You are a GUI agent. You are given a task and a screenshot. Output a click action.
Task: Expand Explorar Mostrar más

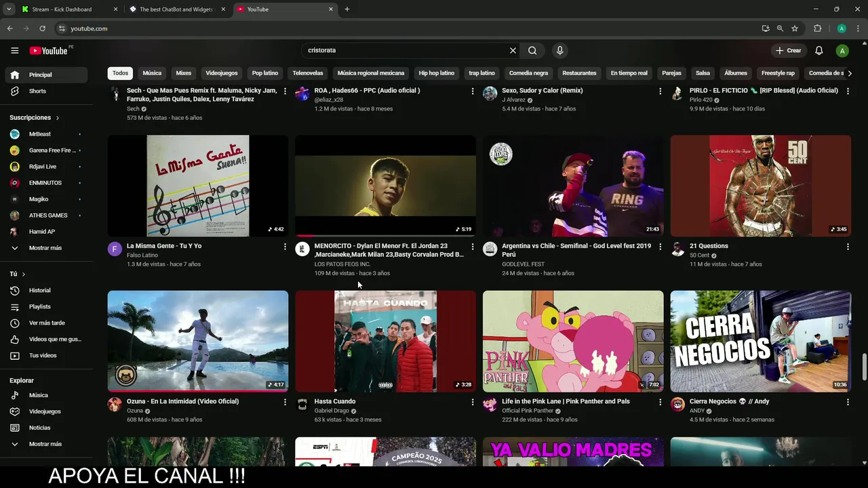[45, 444]
